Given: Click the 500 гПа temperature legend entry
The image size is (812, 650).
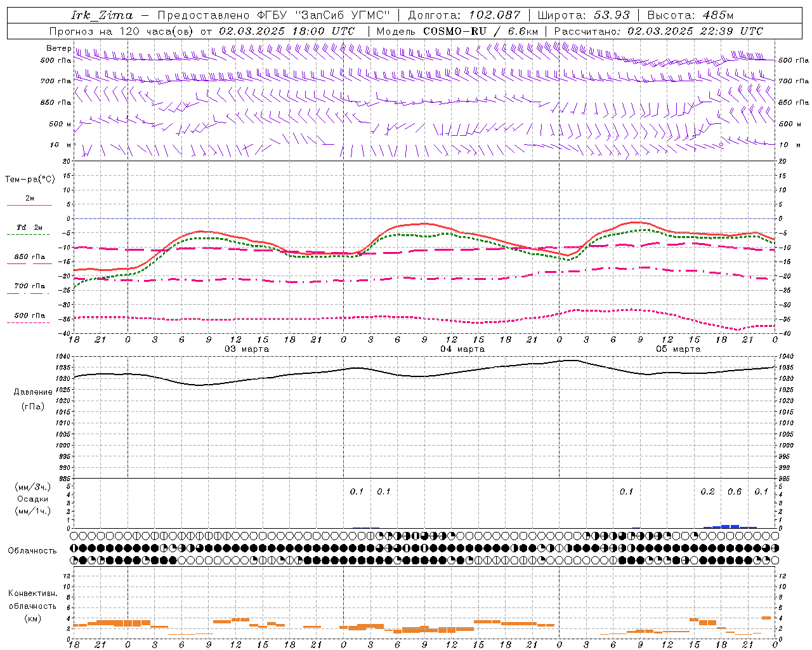Looking at the screenshot, I should coord(30,315).
